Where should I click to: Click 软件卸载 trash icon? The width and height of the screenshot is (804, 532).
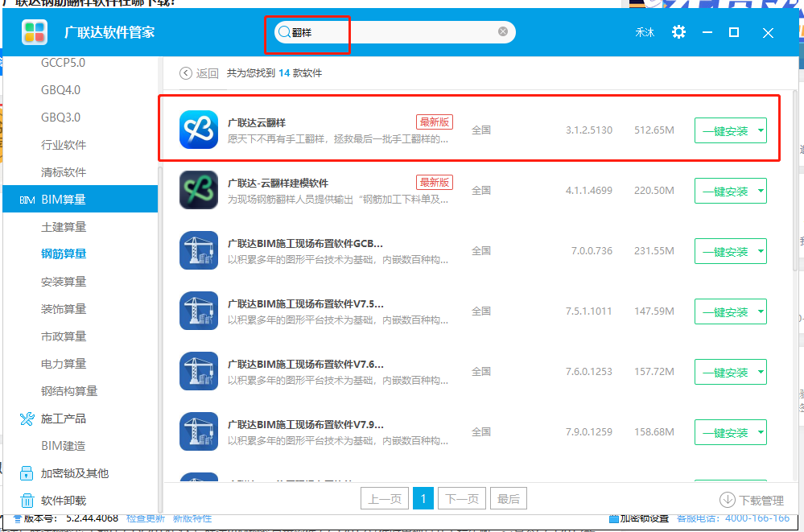pyautogui.click(x=27, y=500)
